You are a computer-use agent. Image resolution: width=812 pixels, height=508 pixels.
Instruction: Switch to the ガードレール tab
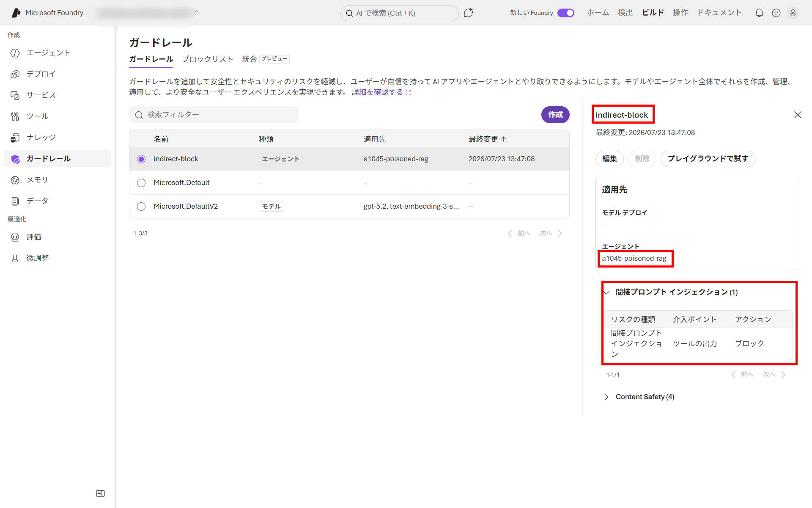tap(151, 59)
